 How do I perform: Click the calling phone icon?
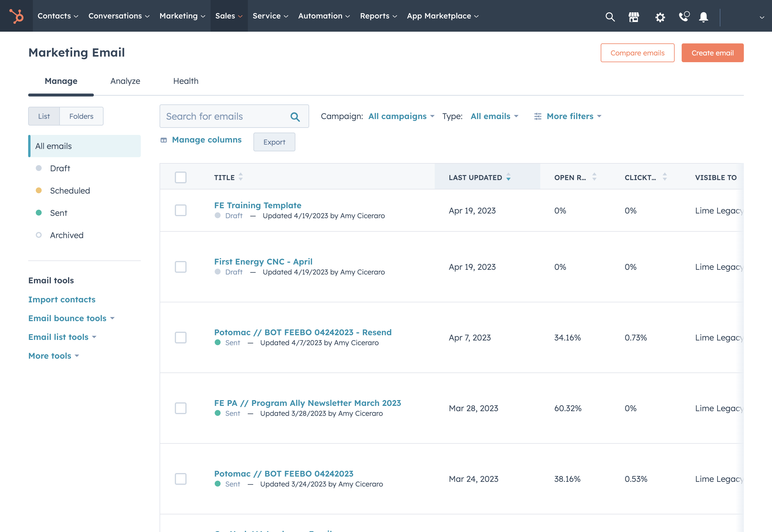[684, 16]
